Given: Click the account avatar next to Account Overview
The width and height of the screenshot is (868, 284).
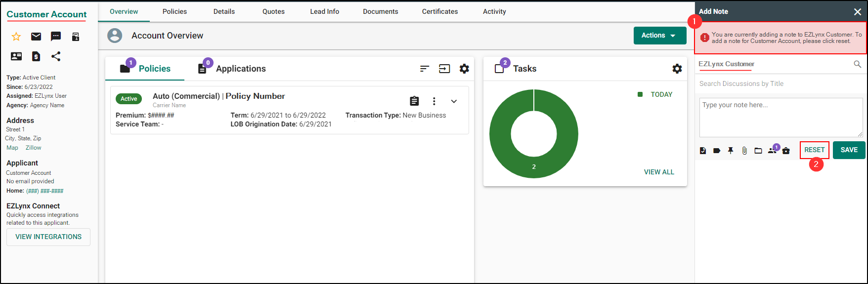Looking at the screenshot, I should (115, 36).
